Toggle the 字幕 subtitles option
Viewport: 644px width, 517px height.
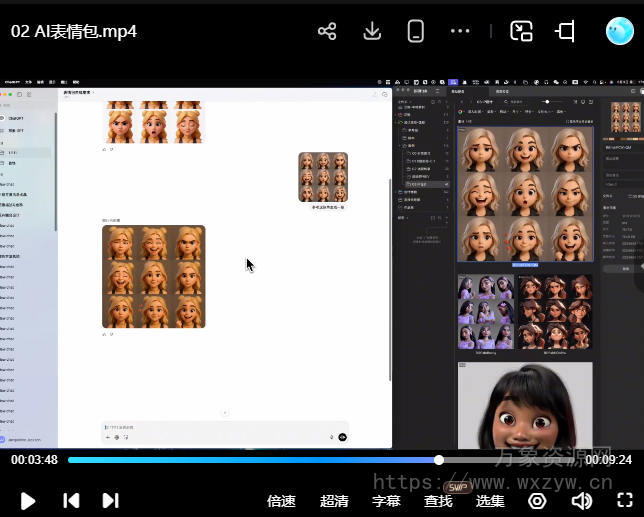pos(386,501)
